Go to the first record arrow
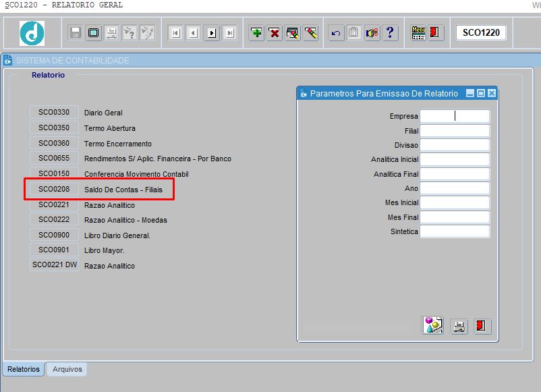Viewport: 541px width, 392px height. click(x=176, y=33)
